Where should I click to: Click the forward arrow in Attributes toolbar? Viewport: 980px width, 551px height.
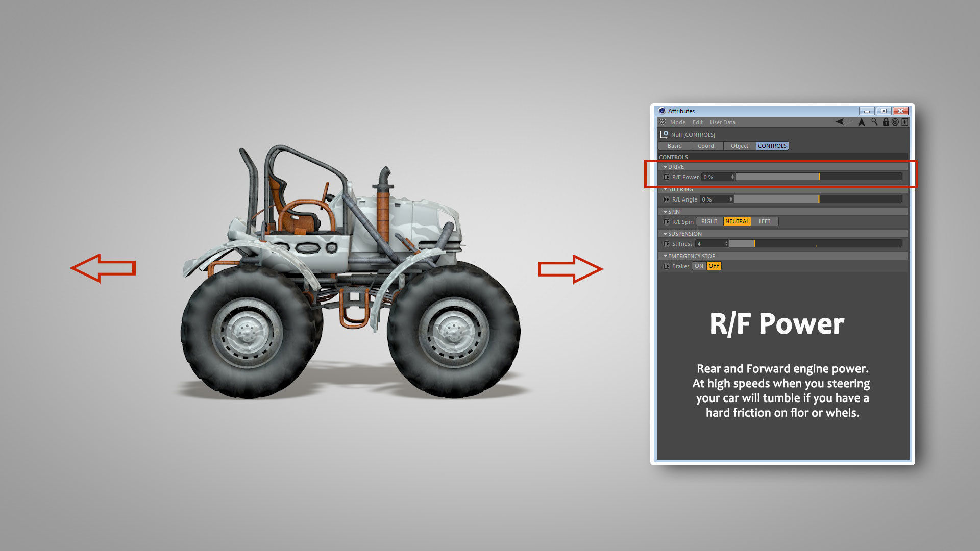pos(849,122)
